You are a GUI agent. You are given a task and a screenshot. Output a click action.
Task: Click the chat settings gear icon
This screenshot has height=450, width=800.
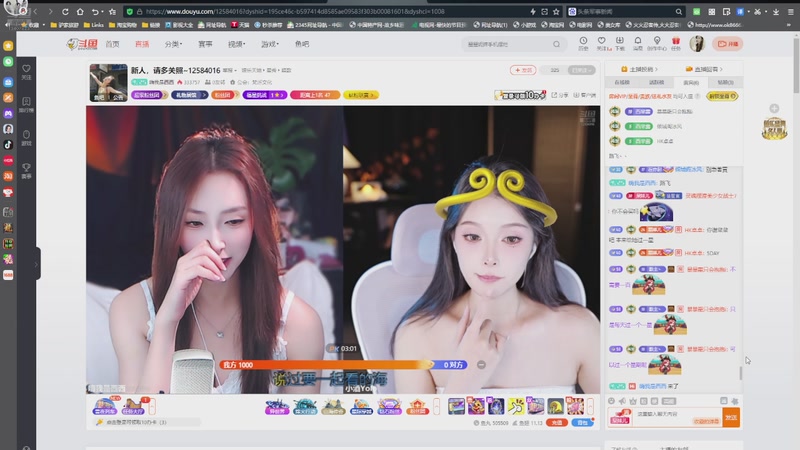pyautogui.click(x=735, y=401)
